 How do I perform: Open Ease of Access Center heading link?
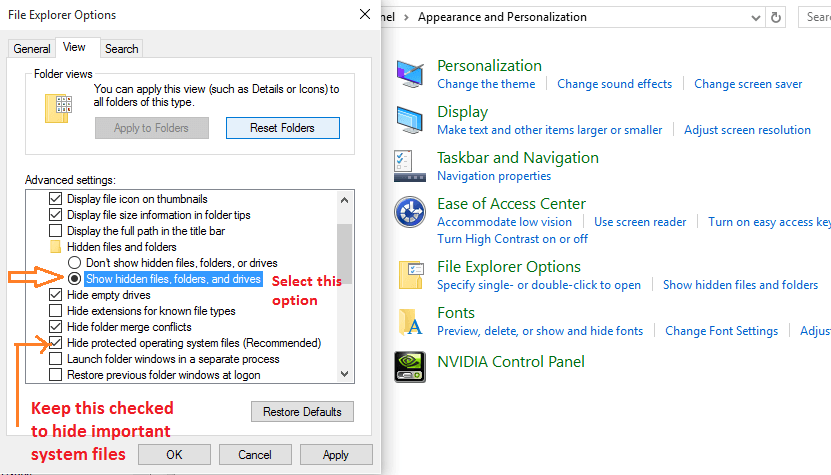pyautogui.click(x=511, y=204)
